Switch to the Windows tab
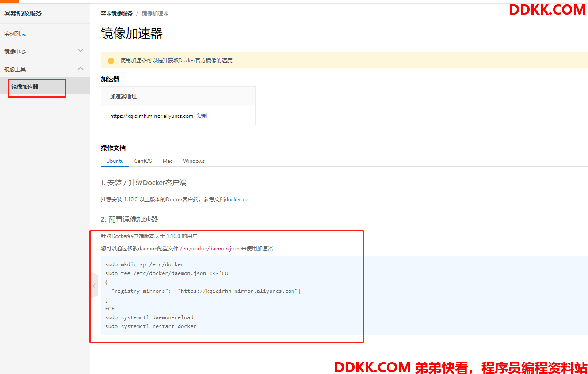The height and width of the screenshot is (374, 588). [x=194, y=161]
